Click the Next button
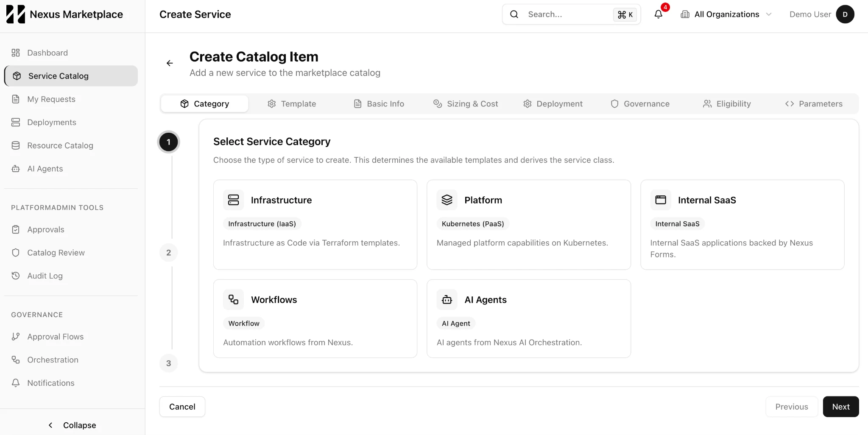Viewport: 868px width, 435px height. [x=840, y=407]
